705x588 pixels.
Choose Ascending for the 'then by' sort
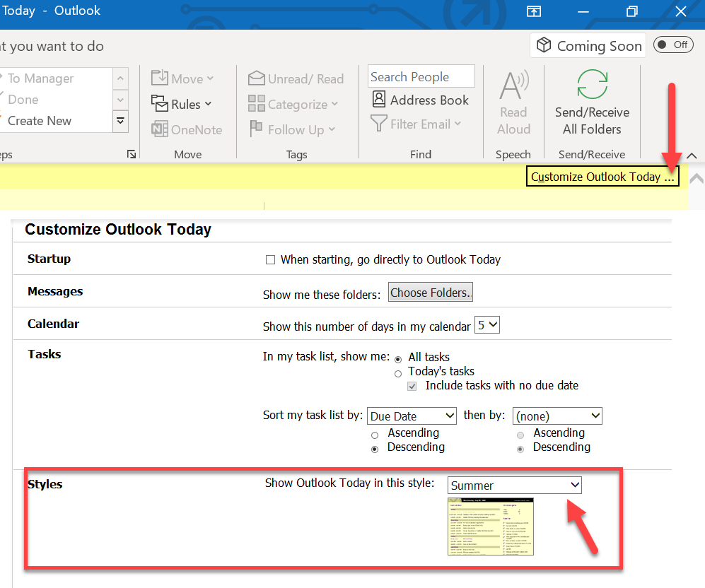coord(520,435)
